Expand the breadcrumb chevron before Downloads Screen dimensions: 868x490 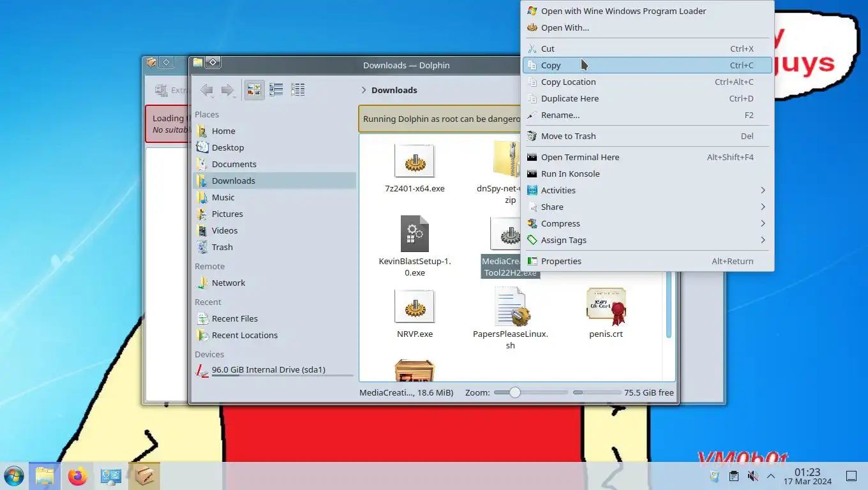click(x=364, y=90)
